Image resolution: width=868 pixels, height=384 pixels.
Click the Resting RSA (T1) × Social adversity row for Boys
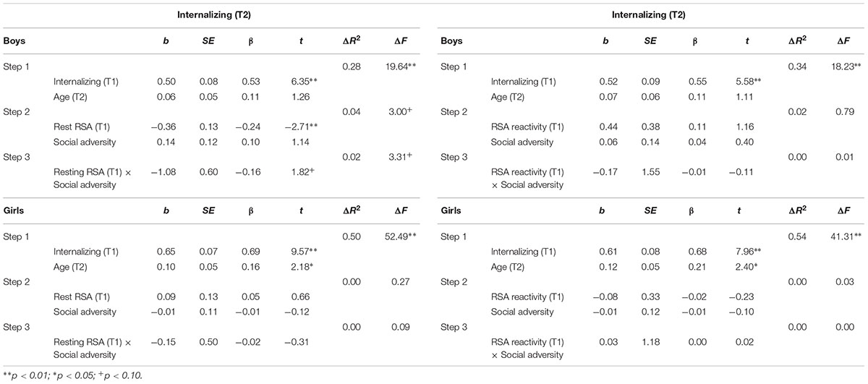(216, 178)
